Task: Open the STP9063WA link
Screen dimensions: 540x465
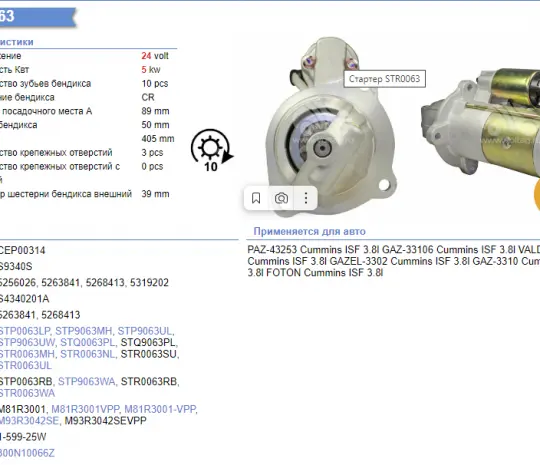Action: 86,382
